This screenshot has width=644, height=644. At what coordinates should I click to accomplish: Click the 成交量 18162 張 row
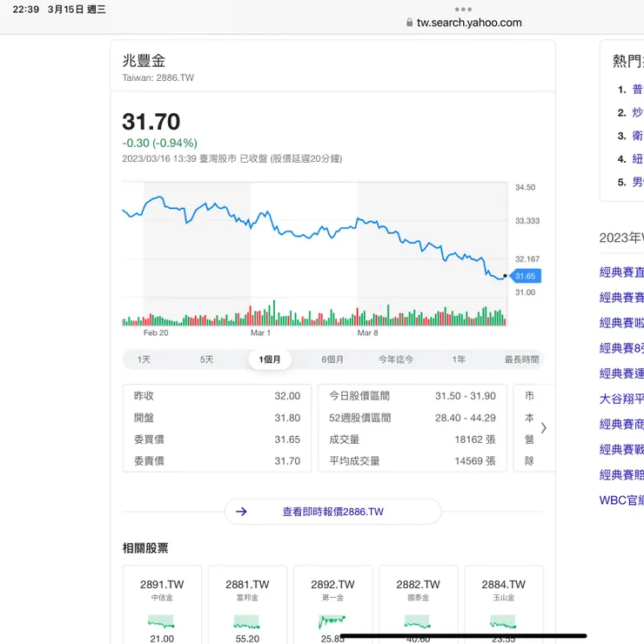click(413, 439)
